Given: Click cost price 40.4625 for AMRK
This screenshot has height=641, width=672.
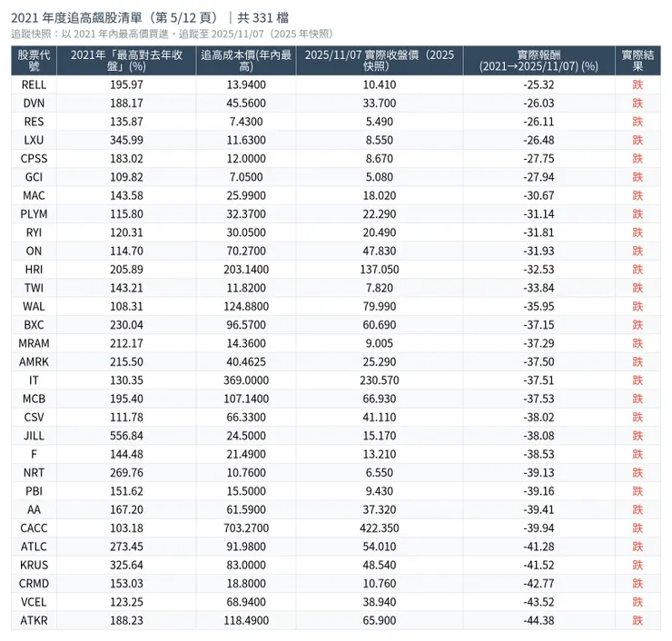Looking at the screenshot, I should pyautogui.click(x=246, y=361).
